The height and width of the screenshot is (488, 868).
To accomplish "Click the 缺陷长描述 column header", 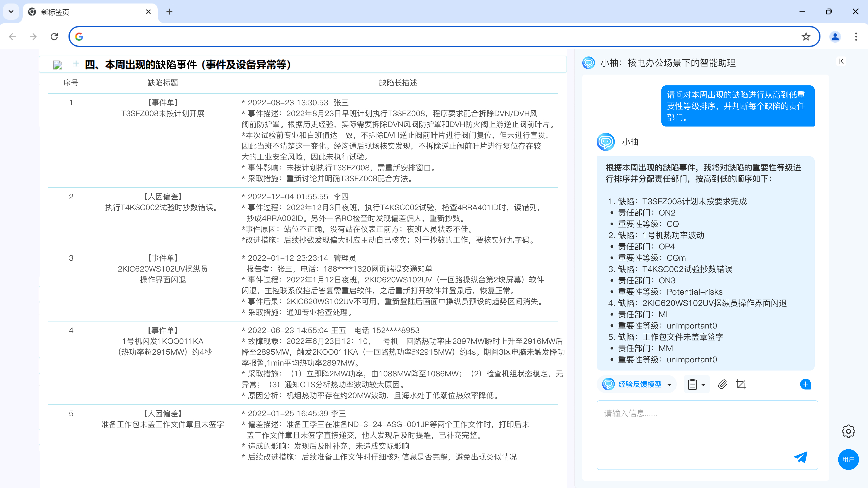I will 398,83.
